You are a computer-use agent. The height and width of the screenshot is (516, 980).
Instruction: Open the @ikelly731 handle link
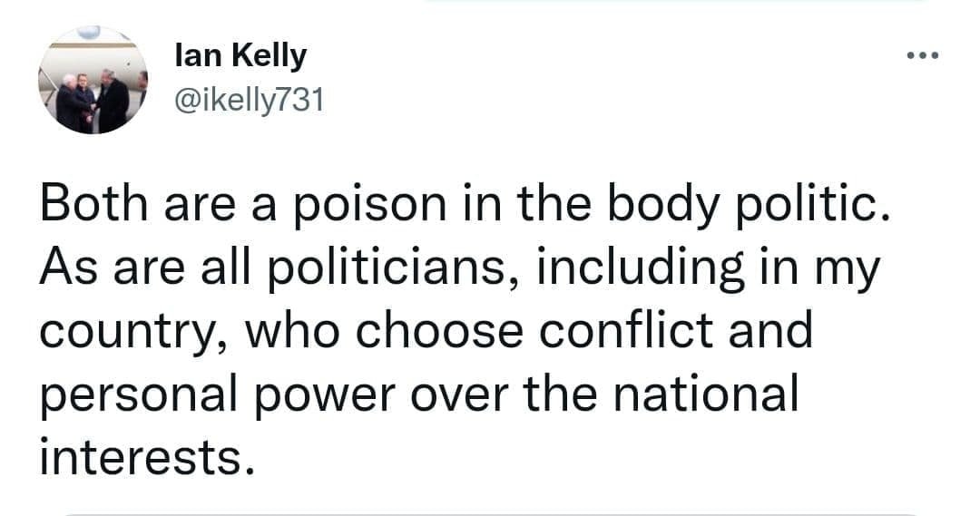point(250,101)
